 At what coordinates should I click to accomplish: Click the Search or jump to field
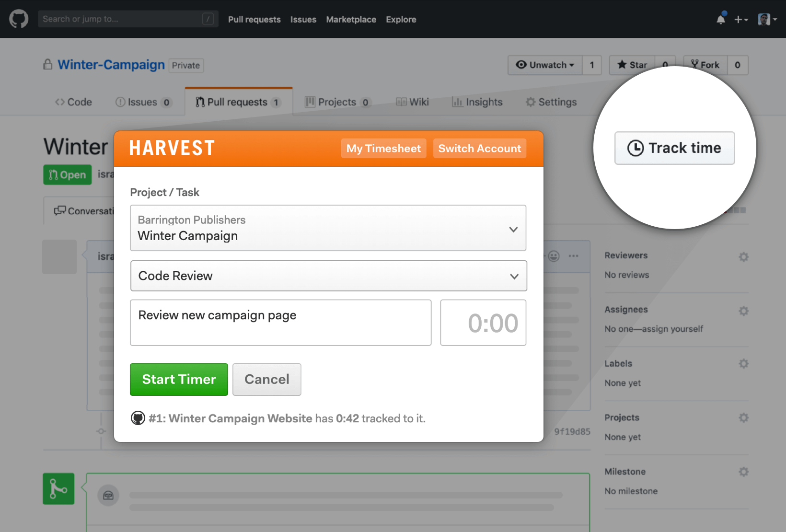pyautogui.click(x=128, y=19)
